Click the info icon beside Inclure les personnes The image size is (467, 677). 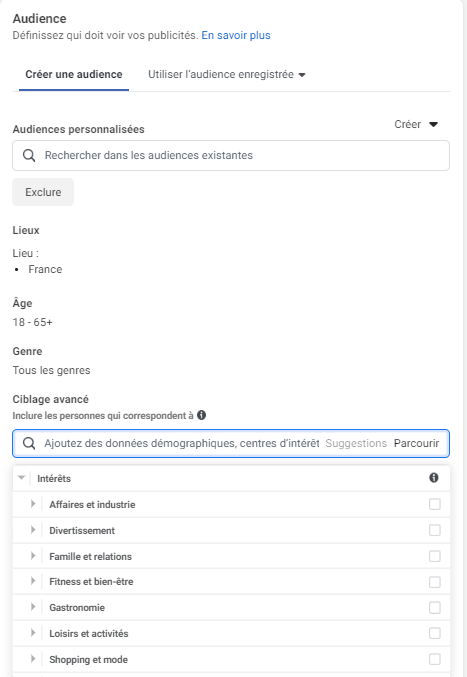(x=202, y=415)
